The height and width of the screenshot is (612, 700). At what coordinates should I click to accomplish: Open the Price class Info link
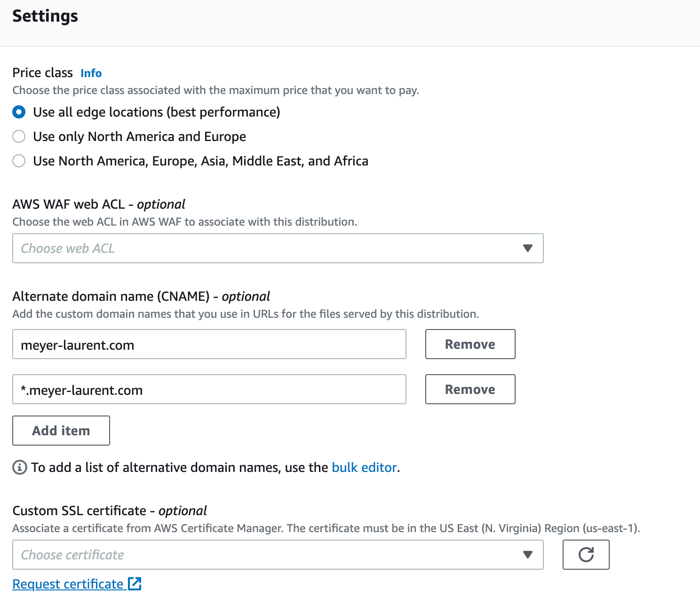pos(91,73)
